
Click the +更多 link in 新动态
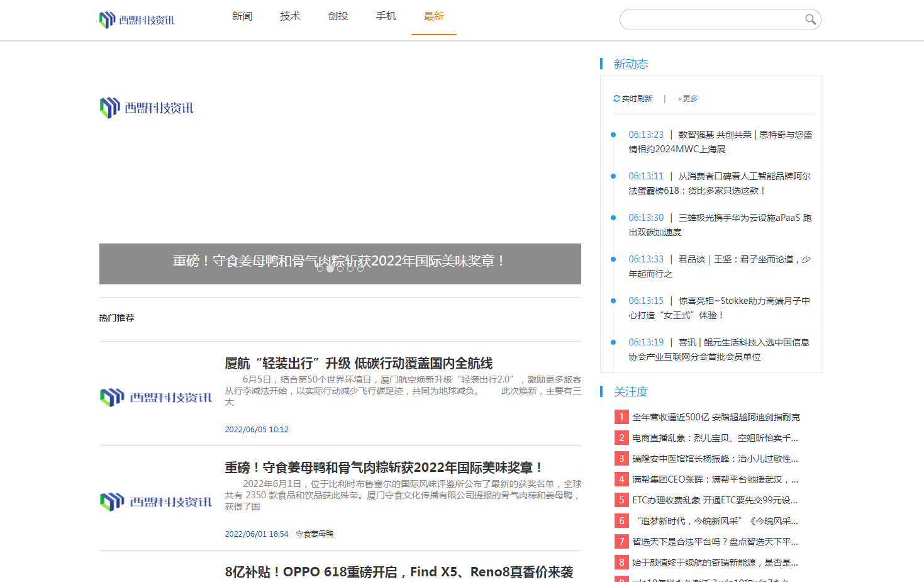687,99
